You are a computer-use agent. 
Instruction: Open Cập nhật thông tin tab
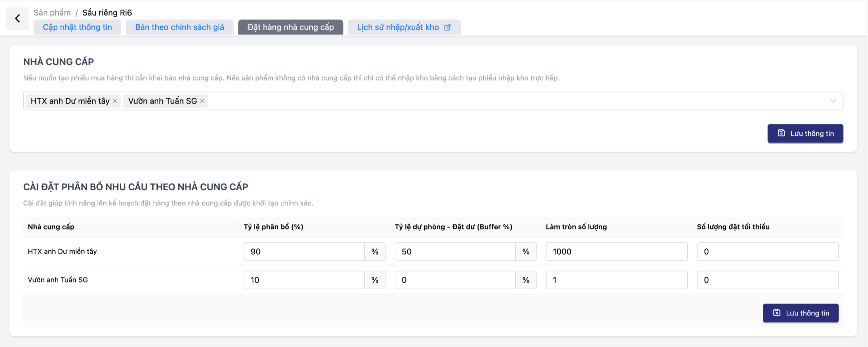[x=77, y=27]
